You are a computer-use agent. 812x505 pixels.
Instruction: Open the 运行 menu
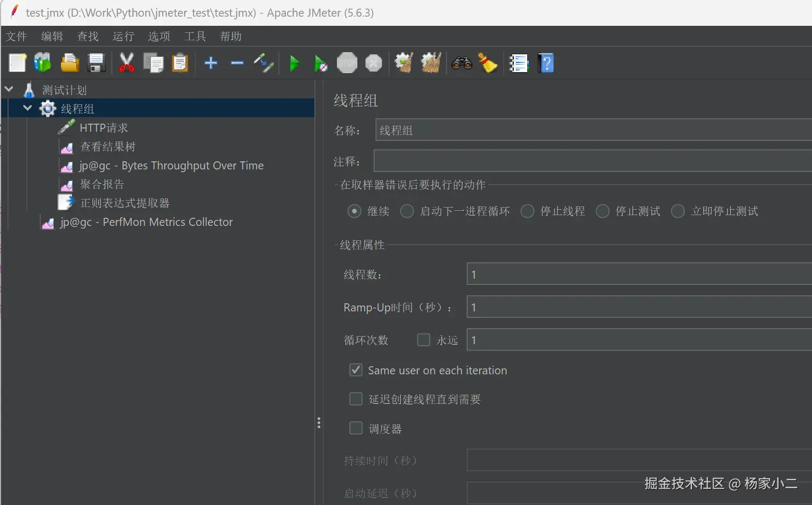tap(124, 36)
